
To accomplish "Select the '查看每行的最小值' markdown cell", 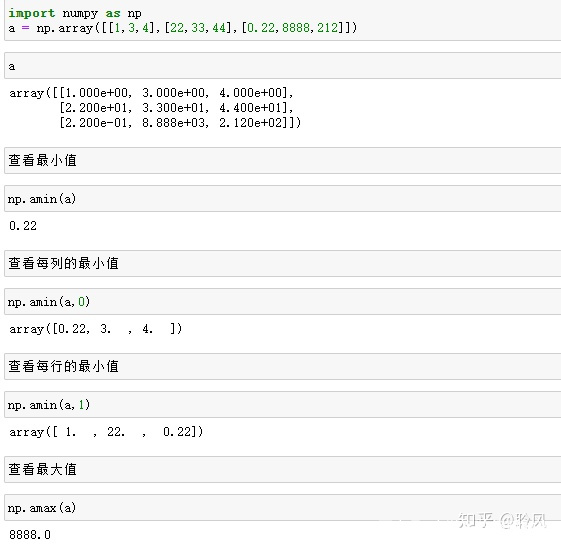I will pyautogui.click(x=283, y=366).
